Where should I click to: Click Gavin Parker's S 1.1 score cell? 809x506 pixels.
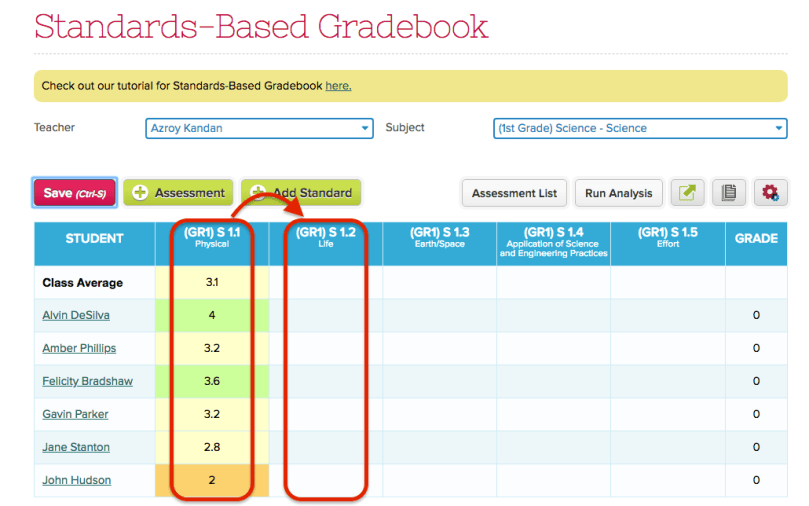(x=212, y=414)
